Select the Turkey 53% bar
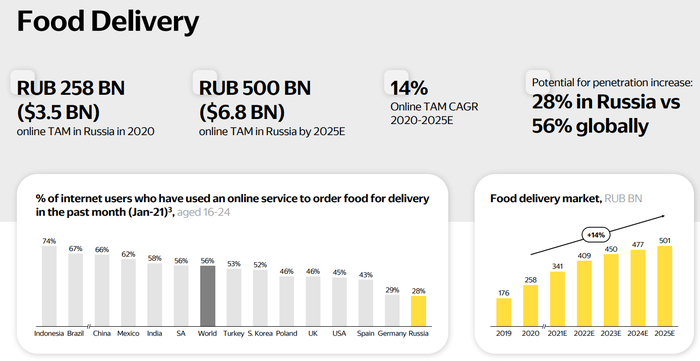The height and width of the screenshot is (361, 700). [x=234, y=298]
